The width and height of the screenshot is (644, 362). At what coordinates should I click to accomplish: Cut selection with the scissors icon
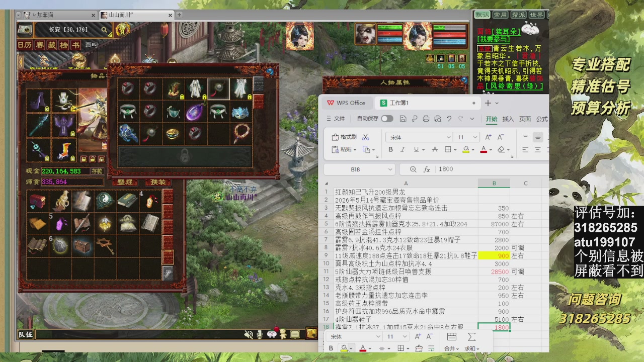366,137
